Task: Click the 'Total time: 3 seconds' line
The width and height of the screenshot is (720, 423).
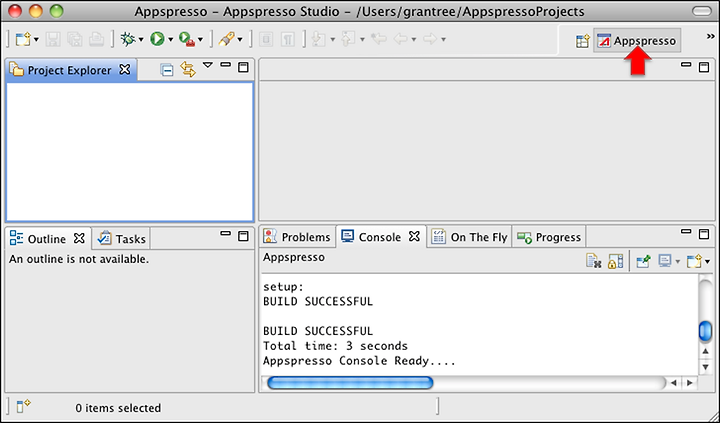Action: pyautogui.click(x=335, y=346)
